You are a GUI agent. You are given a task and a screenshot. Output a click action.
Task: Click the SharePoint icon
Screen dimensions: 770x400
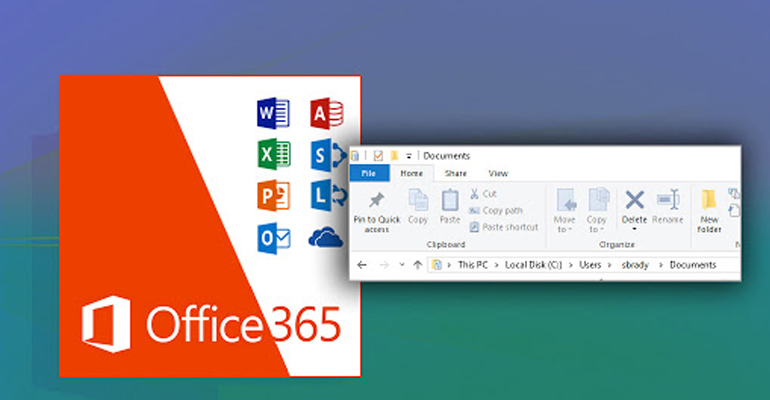329,156
